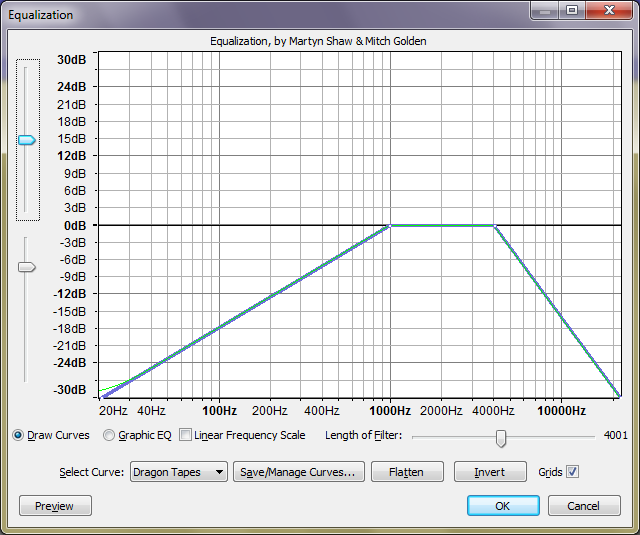Viewport: 640px width, 535px height.
Task: Click the Length of Filter slider handle
Action: [501, 437]
